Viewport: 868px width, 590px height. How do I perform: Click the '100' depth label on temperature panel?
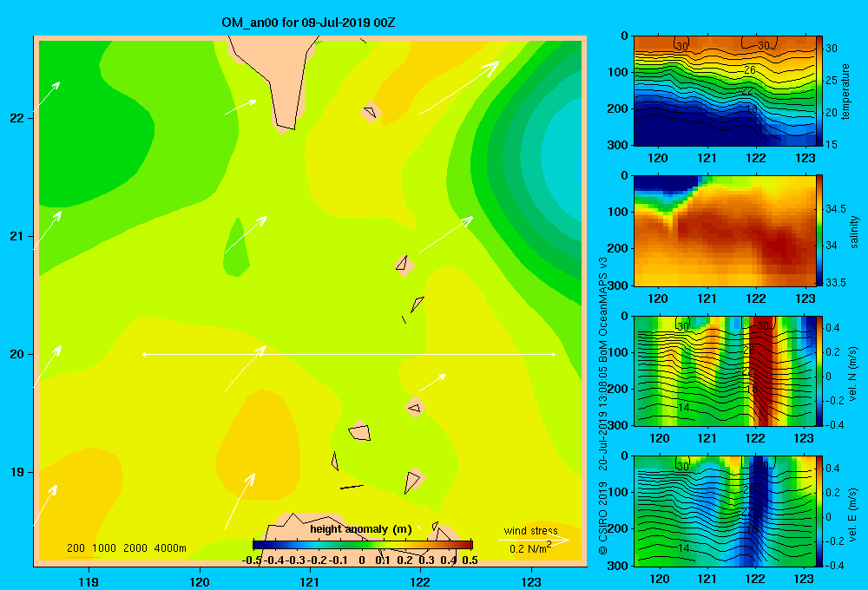tap(618, 73)
